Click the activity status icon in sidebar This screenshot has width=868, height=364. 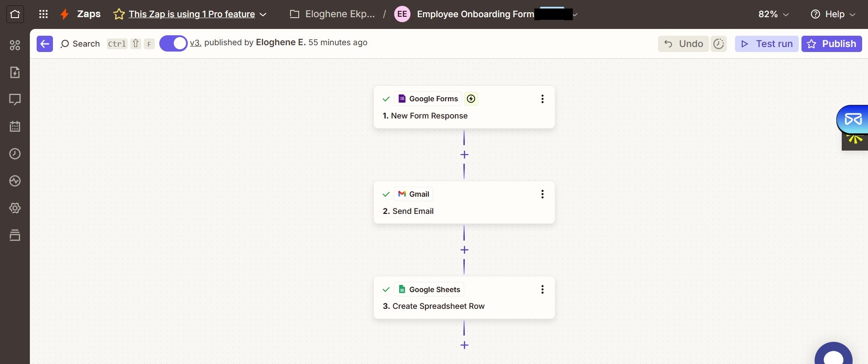(15, 181)
